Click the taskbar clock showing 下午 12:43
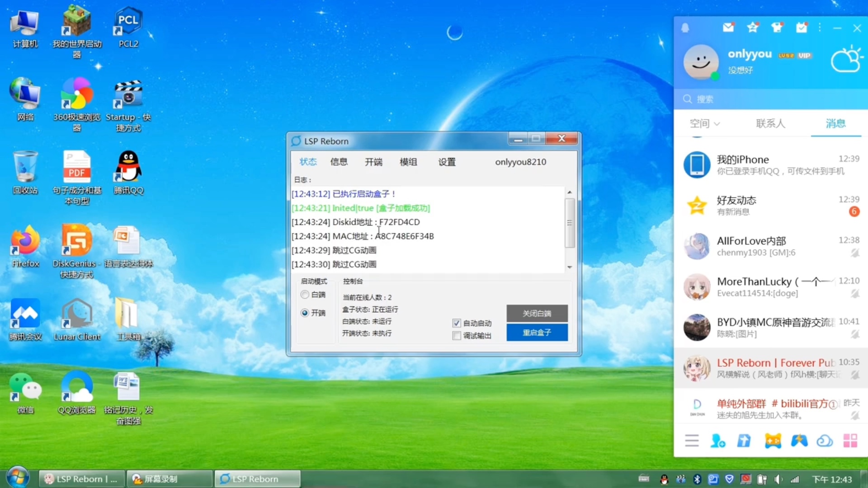 pos(832,479)
